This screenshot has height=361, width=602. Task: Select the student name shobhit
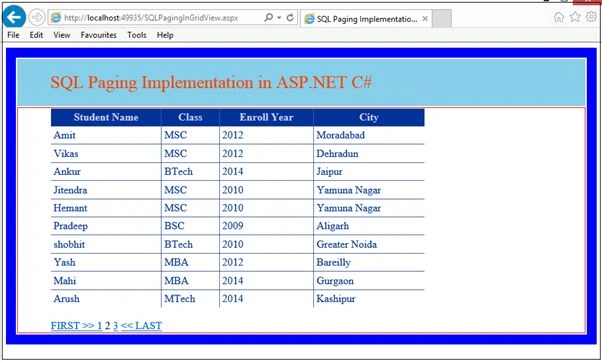click(69, 245)
